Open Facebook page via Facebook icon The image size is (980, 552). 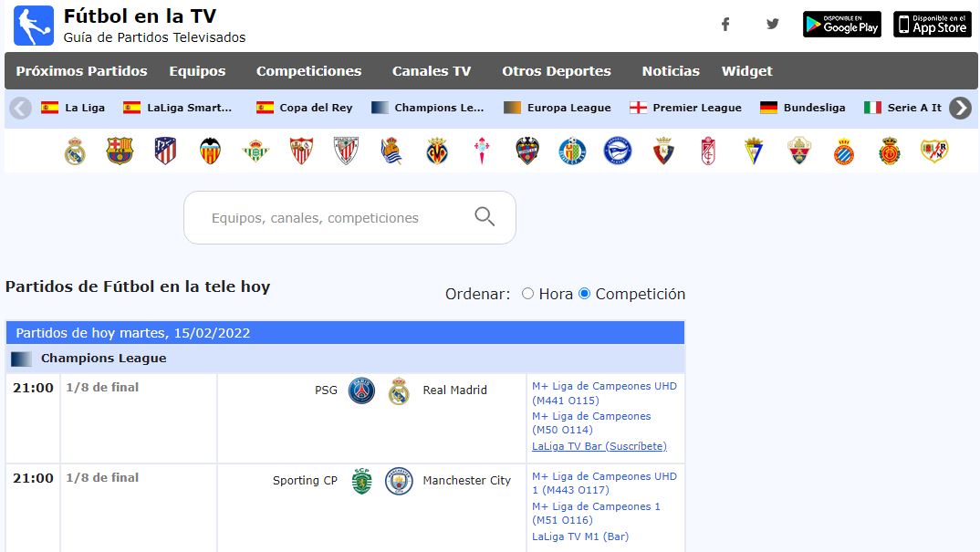[x=725, y=25]
